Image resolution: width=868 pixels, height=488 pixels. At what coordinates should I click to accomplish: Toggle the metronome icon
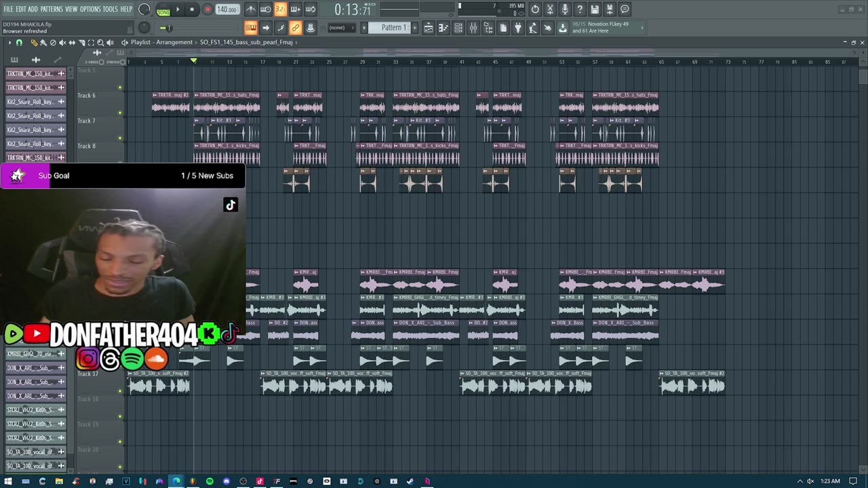point(250,9)
